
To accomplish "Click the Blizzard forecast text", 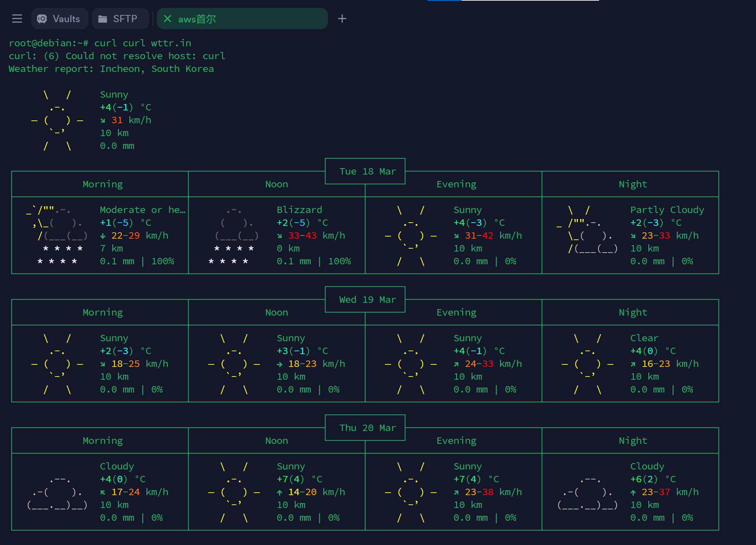I will (x=299, y=210).
